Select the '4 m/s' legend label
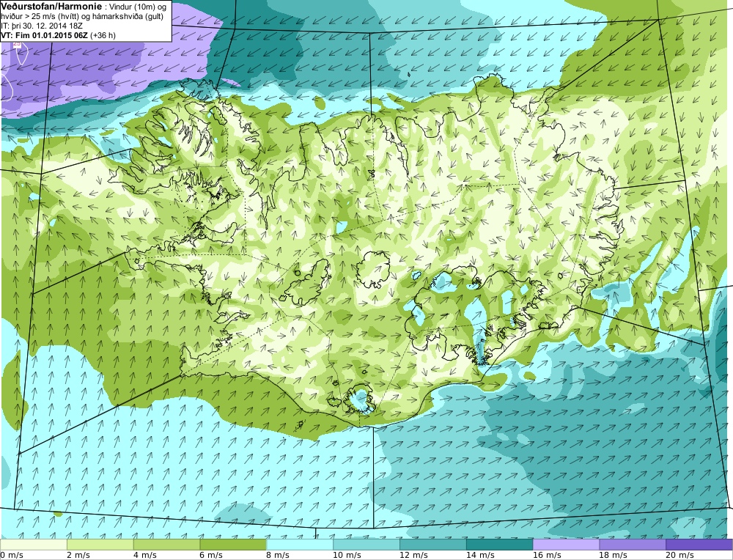Image resolution: width=733 pixels, height=560 pixels. click(x=145, y=555)
